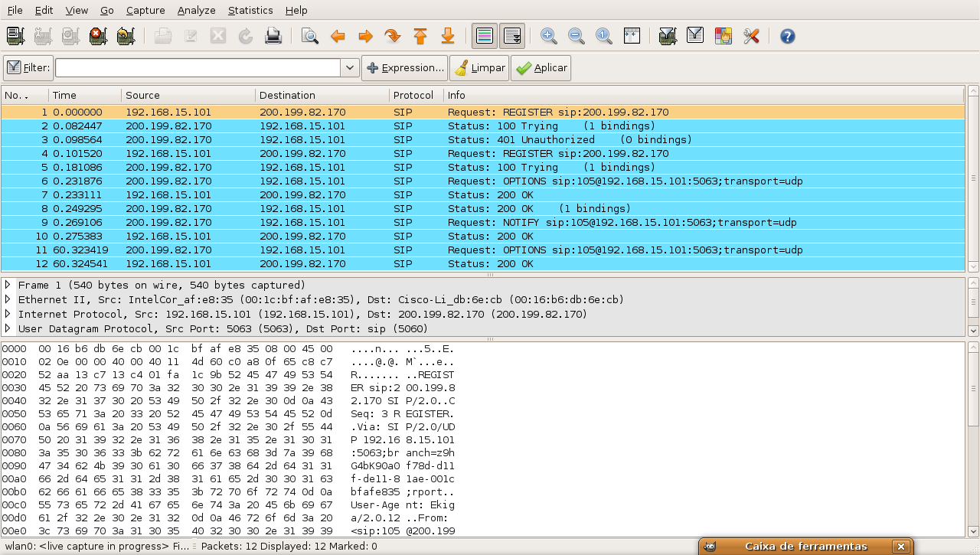The height and width of the screenshot is (555, 980).
Task: Select packet 3 '401 Unauthorized' row
Action: [482, 140]
